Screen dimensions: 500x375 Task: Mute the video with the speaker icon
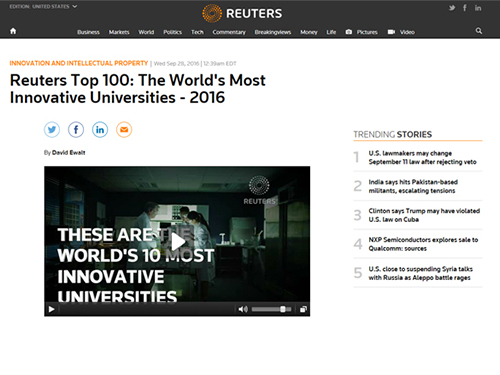pos(243,309)
